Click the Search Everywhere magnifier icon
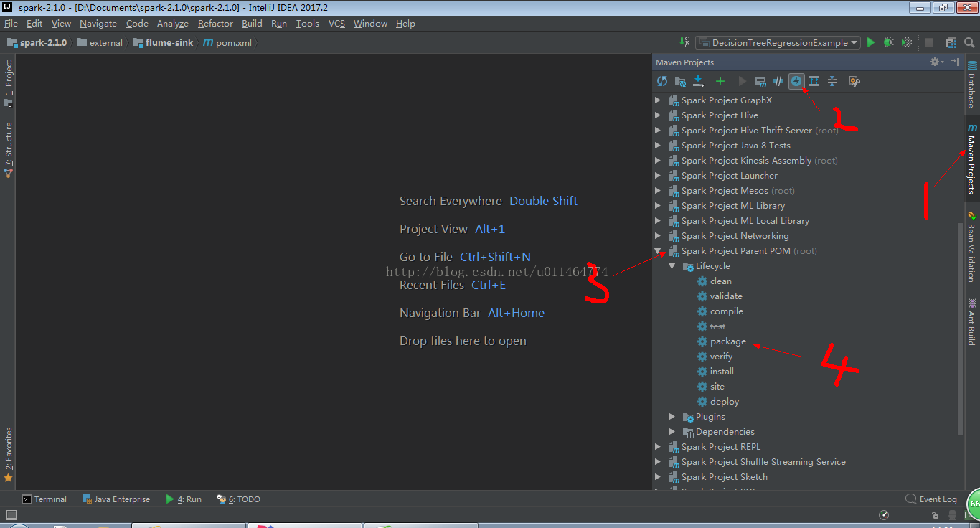The image size is (980, 528). point(970,43)
